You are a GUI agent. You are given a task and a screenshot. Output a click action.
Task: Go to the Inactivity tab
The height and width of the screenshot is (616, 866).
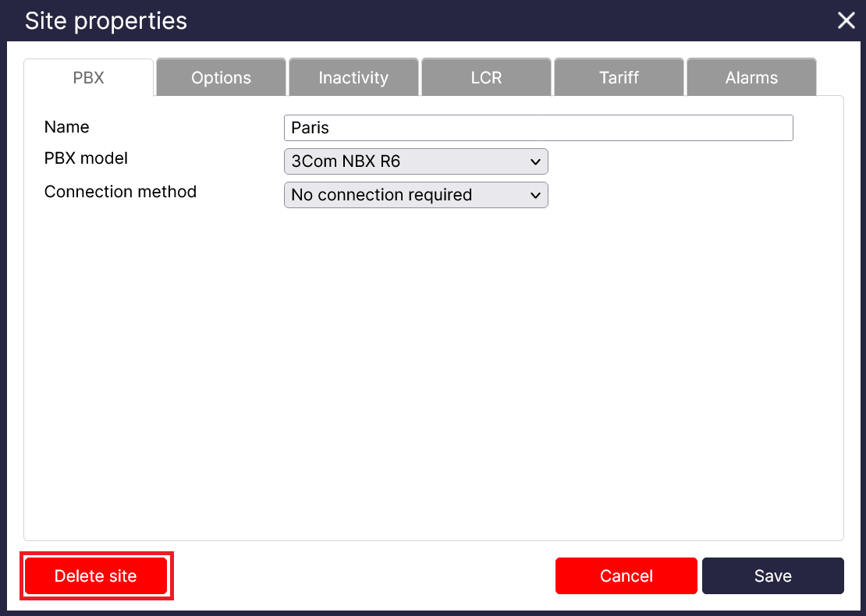(353, 78)
